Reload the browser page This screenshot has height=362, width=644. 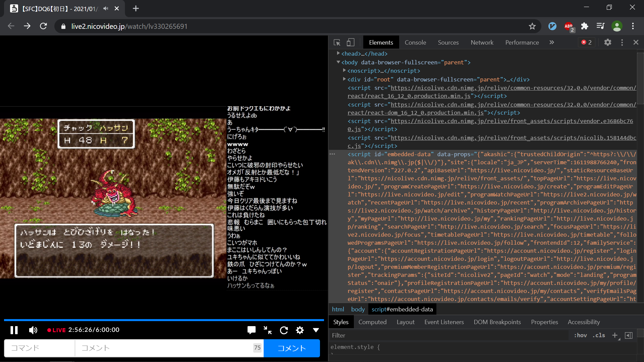43,26
